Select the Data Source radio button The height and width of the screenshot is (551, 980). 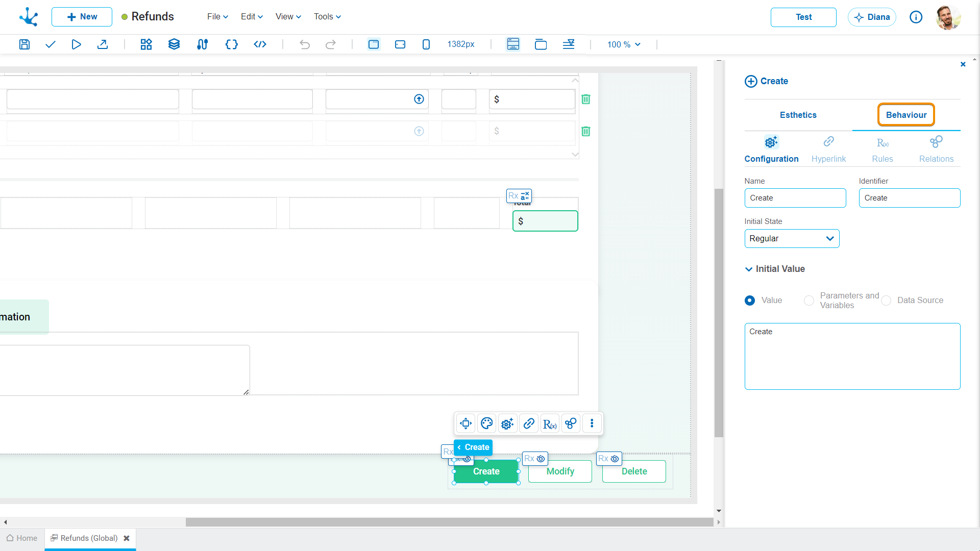tap(886, 300)
